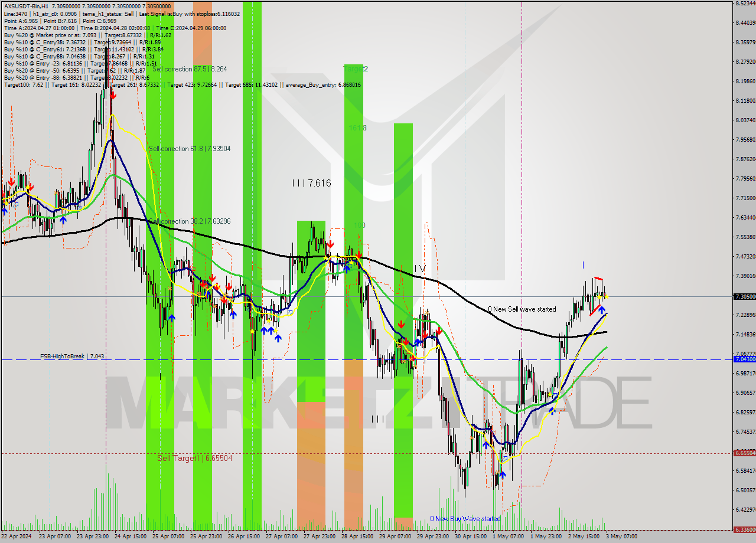Click the 'I V' wave label
Screen dimensions: 756x543
(x=419, y=269)
